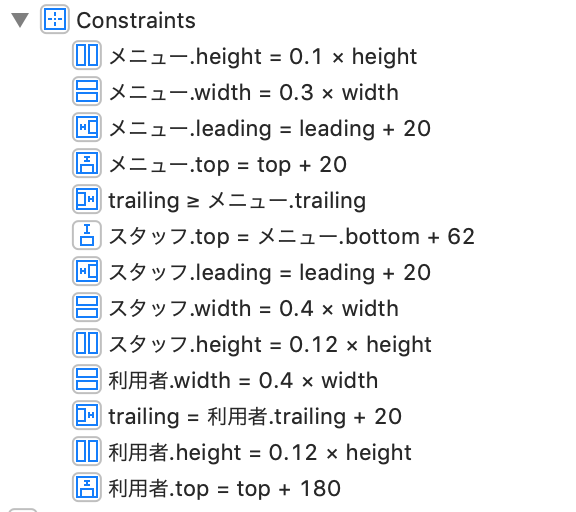Screen dimensions: 576x512
Task: Click vertical spacing icon beside スタッフ.top constraint
Action: point(87,235)
